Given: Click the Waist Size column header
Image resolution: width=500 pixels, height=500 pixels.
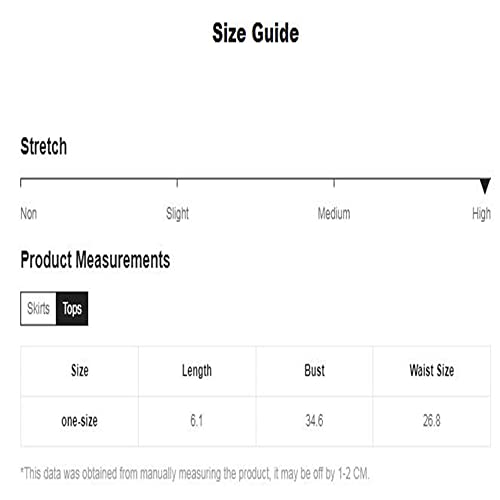Looking at the screenshot, I should tap(432, 371).
